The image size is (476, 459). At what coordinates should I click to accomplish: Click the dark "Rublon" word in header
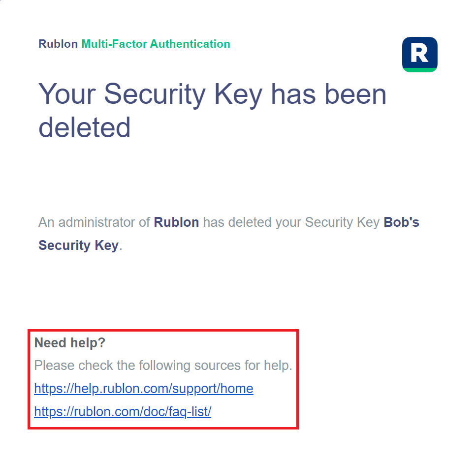58,44
